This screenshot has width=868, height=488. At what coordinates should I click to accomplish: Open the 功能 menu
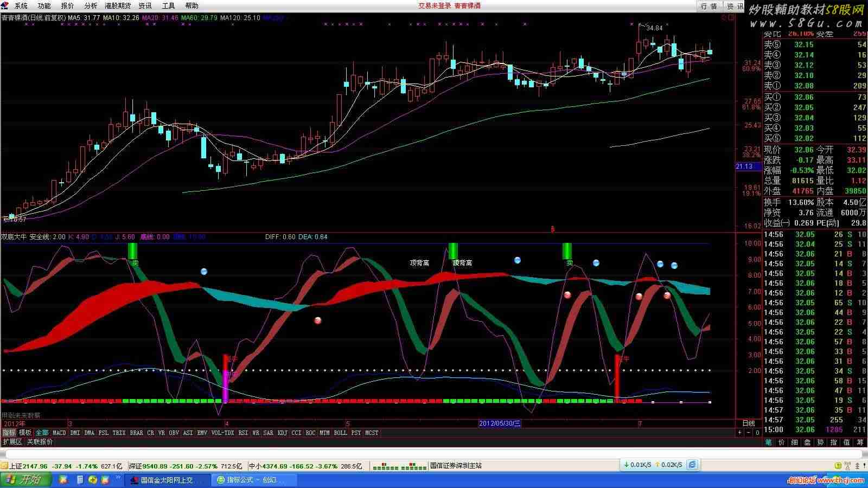pos(44,6)
